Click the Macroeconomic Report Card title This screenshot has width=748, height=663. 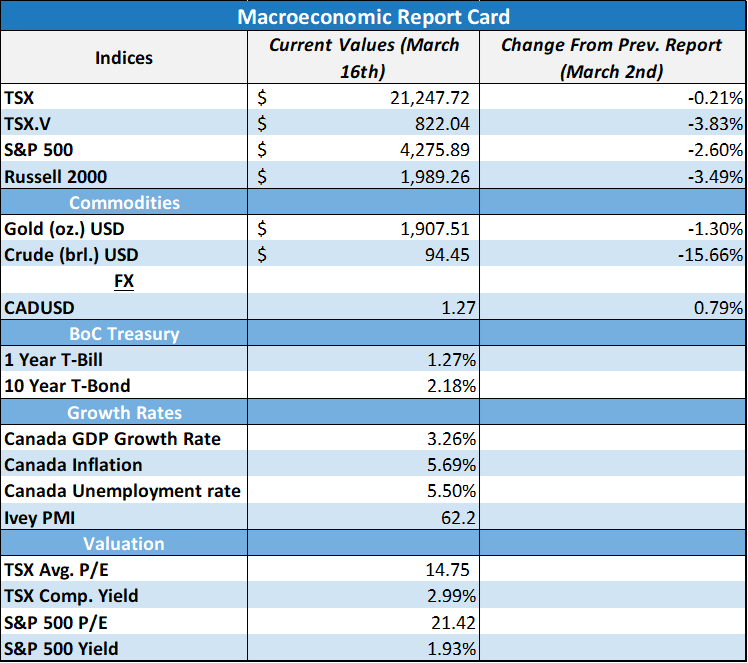click(x=374, y=17)
